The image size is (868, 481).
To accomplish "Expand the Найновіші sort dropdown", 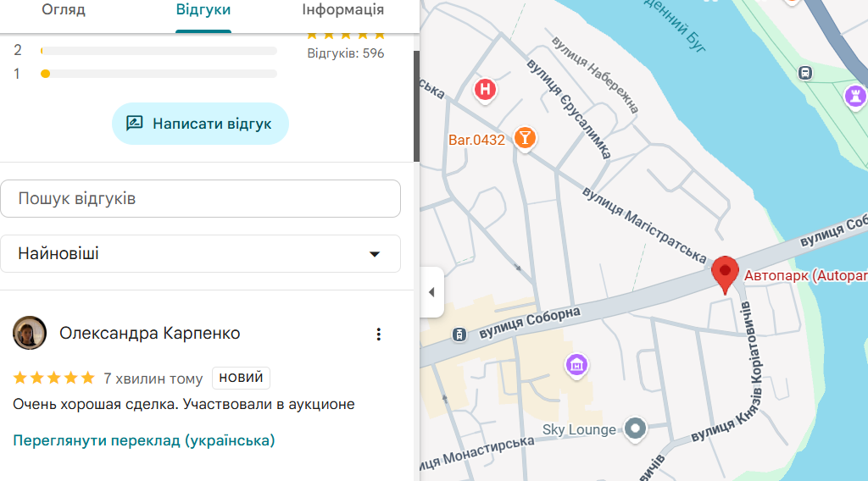I will 200,254.
